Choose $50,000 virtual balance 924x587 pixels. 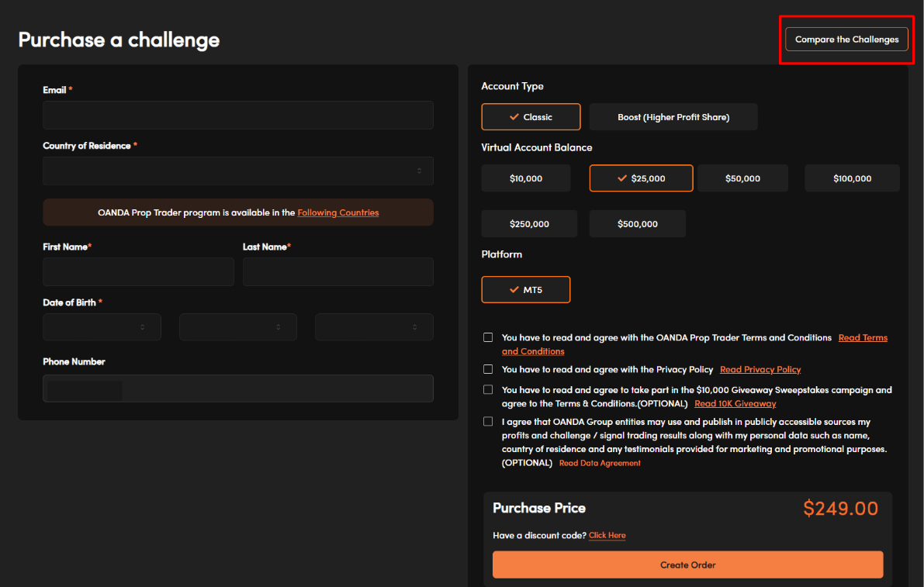(x=742, y=178)
